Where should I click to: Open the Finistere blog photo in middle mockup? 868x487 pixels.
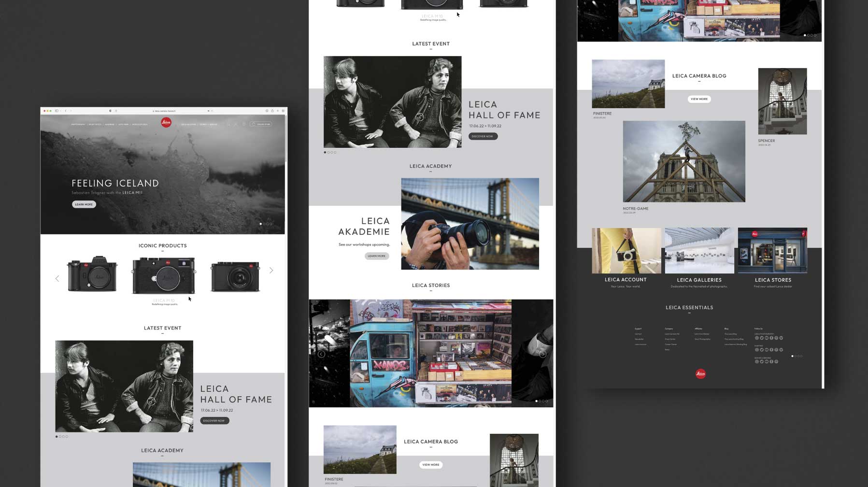tap(360, 450)
